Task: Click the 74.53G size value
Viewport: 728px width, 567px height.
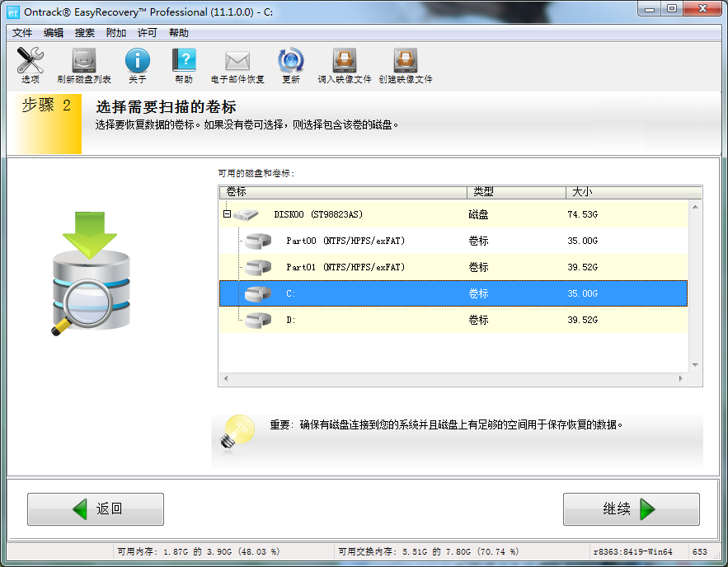Action: pyautogui.click(x=582, y=214)
